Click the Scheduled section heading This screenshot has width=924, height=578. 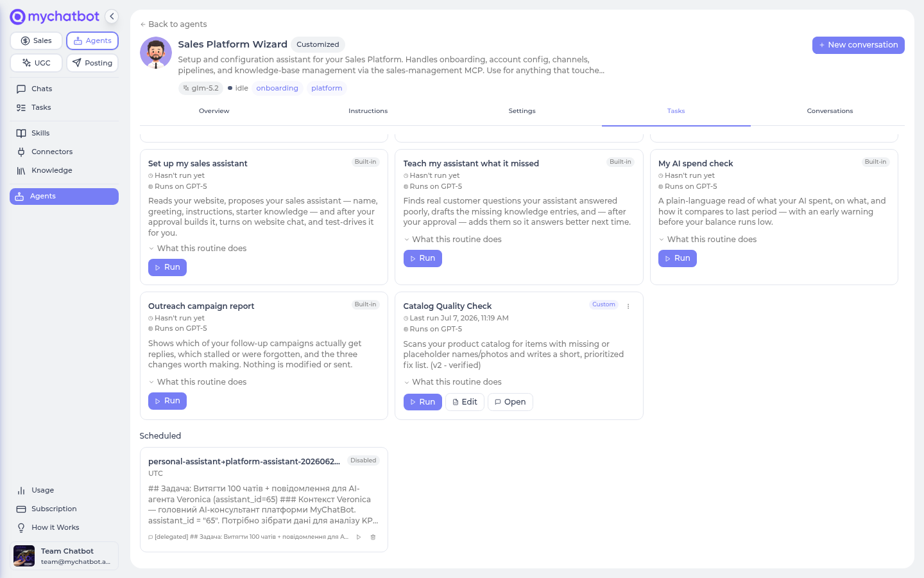pyautogui.click(x=160, y=436)
